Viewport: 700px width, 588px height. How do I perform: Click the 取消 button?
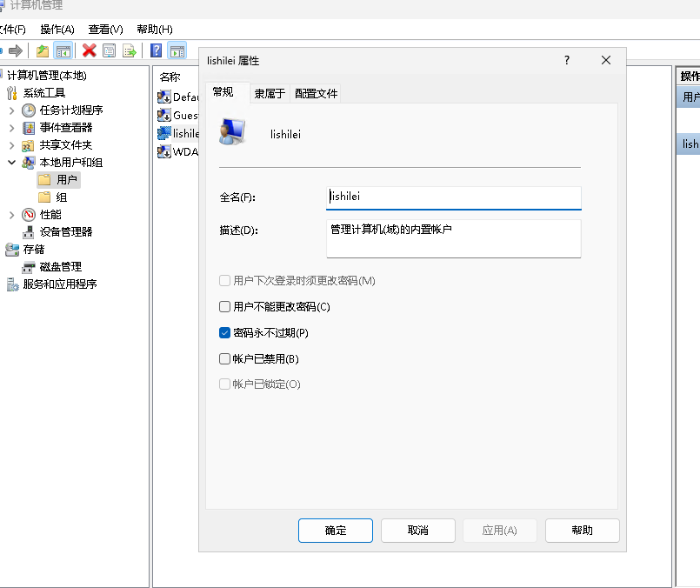(417, 531)
